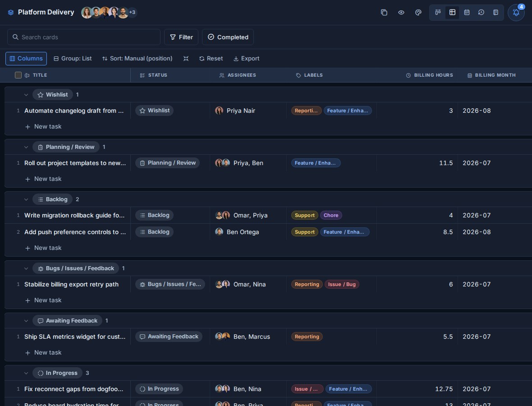Viewport: 532px width, 406px height.
Task: Collapse the In Progress group chevron
Action: 26,373
